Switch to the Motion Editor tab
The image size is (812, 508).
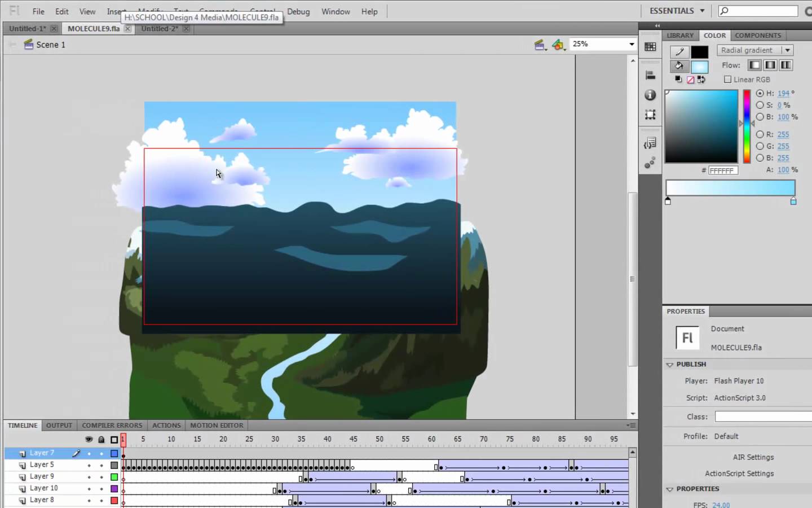217,426
